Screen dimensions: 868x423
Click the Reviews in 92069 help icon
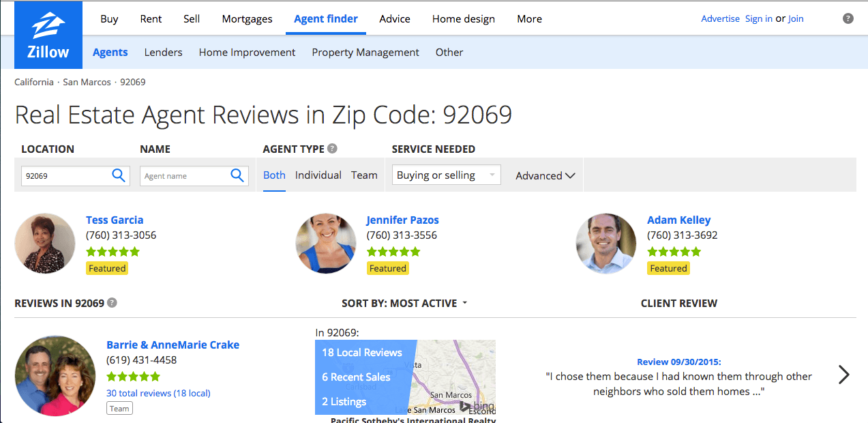point(112,302)
